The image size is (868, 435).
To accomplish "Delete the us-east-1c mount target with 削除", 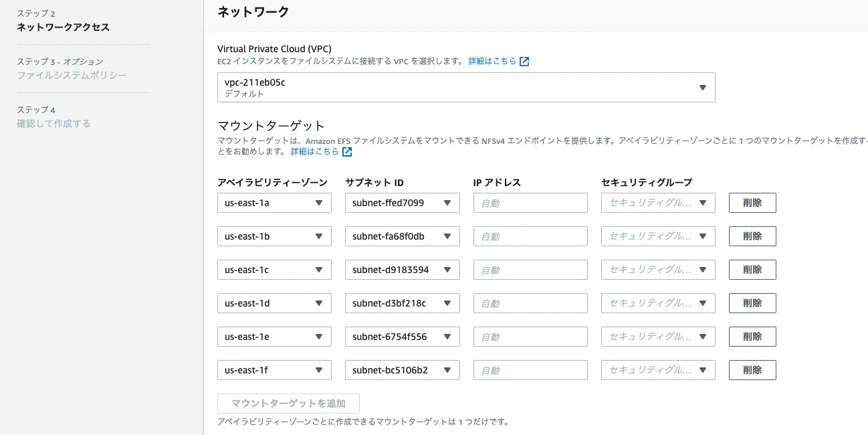I will point(752,270).
